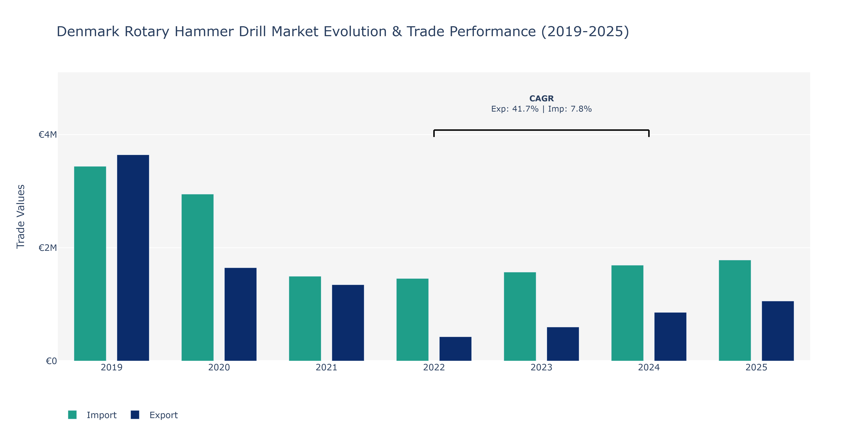
Task: Toggle the Import legend entry
Action: (92, 415)
